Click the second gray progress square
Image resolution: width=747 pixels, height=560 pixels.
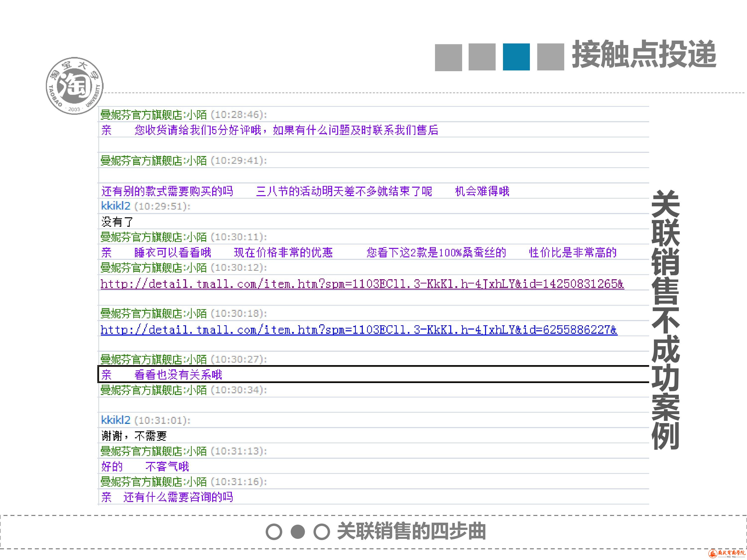pyautogui.click(x=482, y=57)
